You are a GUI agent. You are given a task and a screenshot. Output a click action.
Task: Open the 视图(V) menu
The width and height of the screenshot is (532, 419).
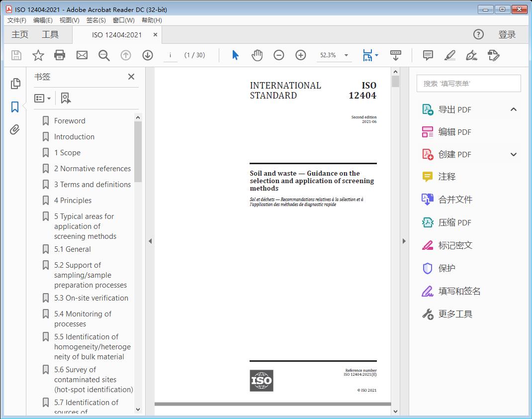click(69, 20)
